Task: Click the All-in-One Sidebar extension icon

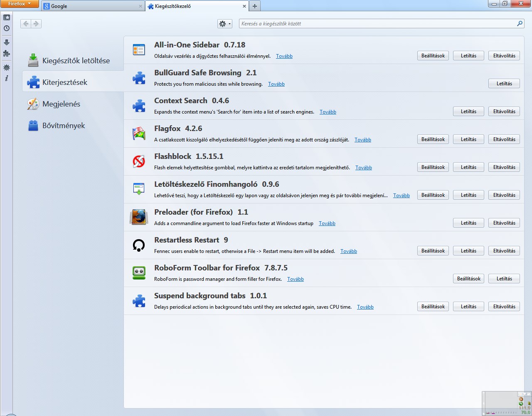Action: pos(139,50)
